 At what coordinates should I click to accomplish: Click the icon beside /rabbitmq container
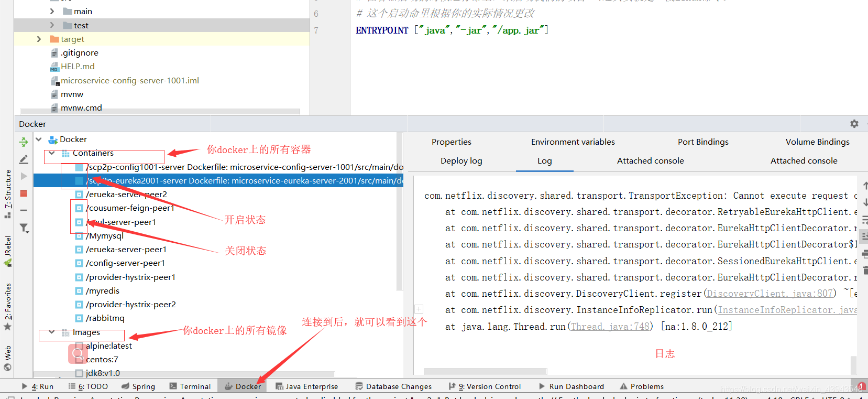(79, 318)
